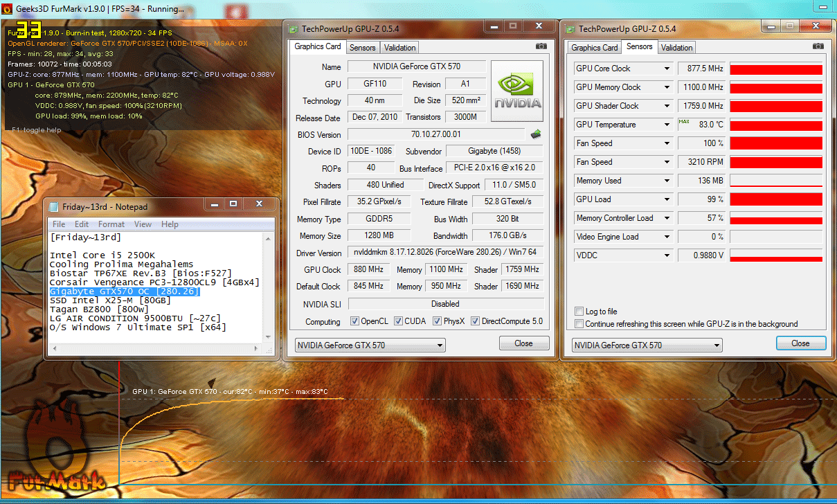837x504 pixels.
Task: Open the Notepad File menu
Action: coord(60,224)
